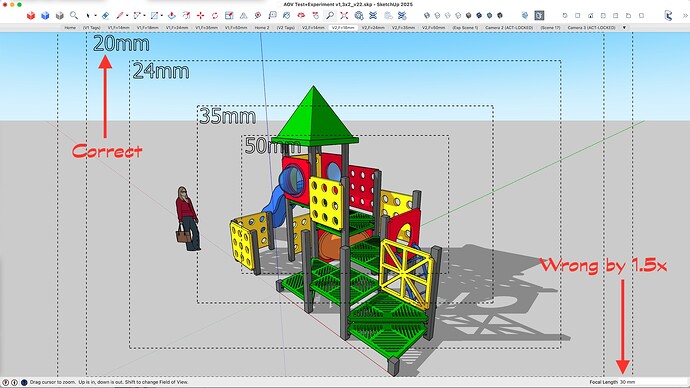Click the Focal Length value field

coord(653,382)
